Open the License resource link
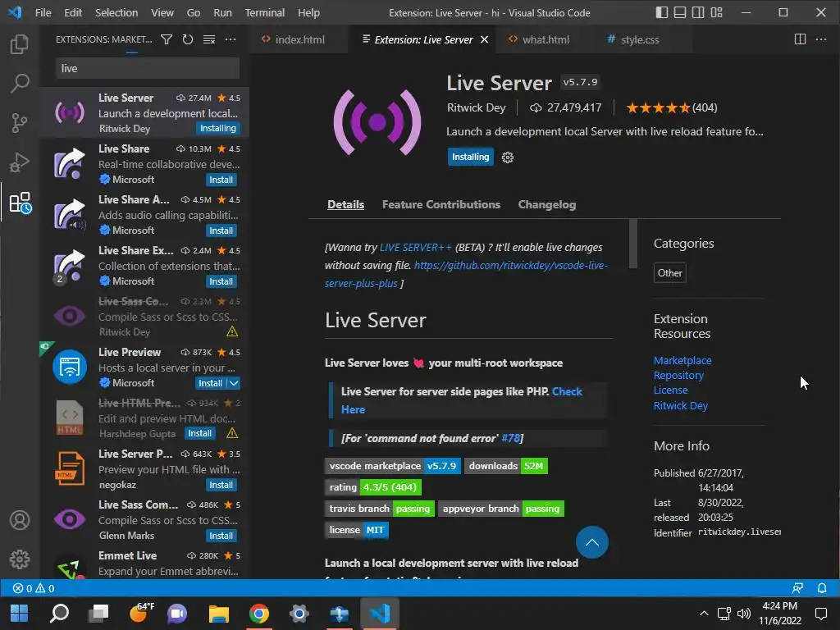 point(670,390)
